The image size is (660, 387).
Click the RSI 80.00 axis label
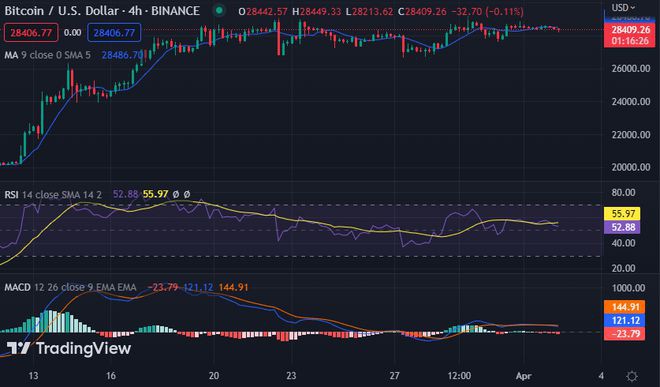point(623,192)
